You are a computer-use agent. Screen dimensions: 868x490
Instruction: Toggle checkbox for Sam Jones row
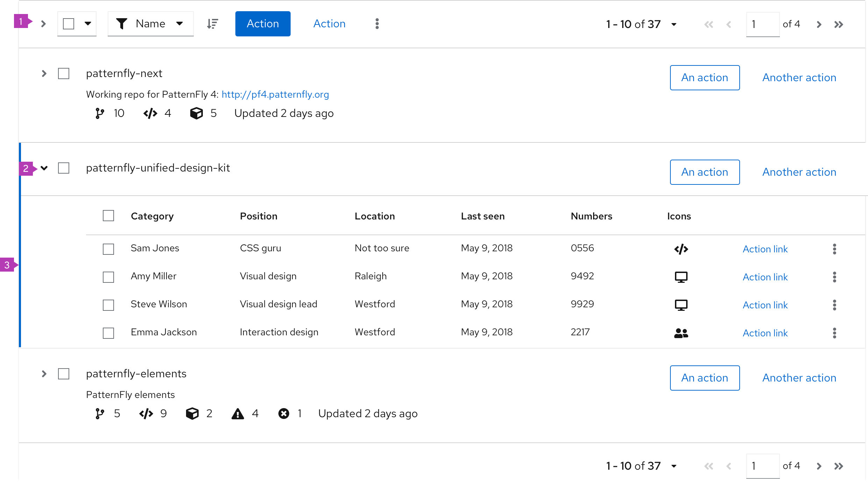(x=108, y=248)
